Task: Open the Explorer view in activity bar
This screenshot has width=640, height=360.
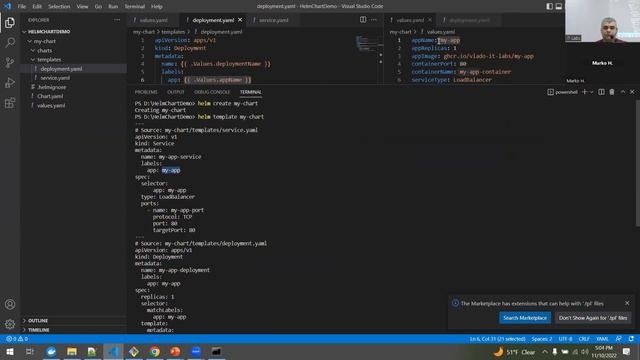Action: tap(10, 22)
